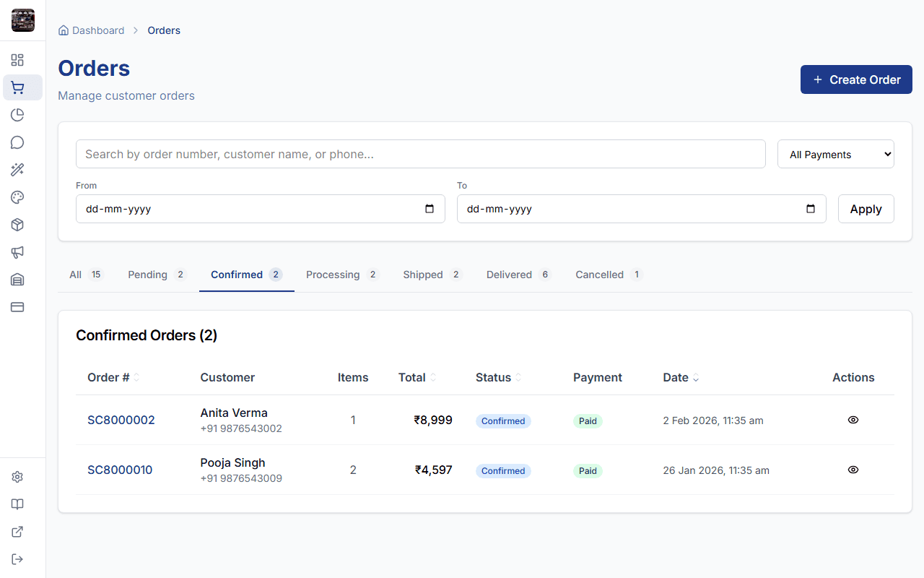Click the ₹4,597 total amount
Viewport: 924px width, 578px height.
pos(434,470)
